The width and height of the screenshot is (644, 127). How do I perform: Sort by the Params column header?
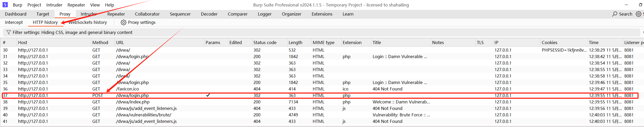click(216, 43)
